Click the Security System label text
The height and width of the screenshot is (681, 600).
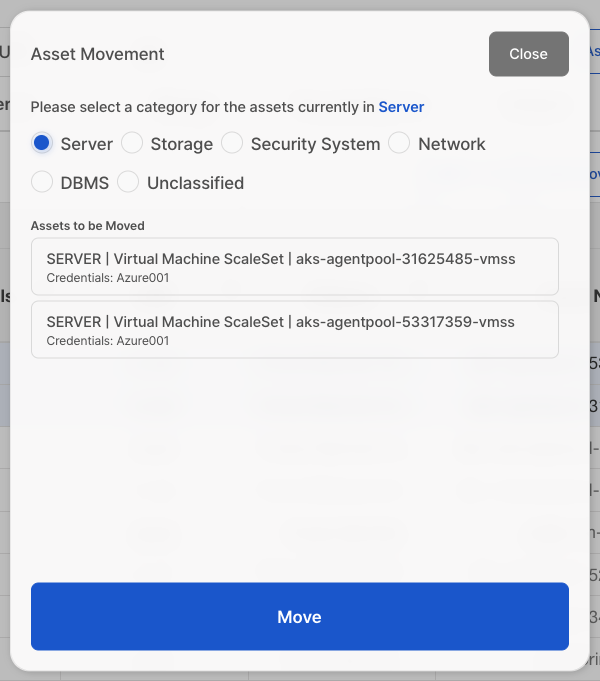pyautogui.click(x=315, y=144)
